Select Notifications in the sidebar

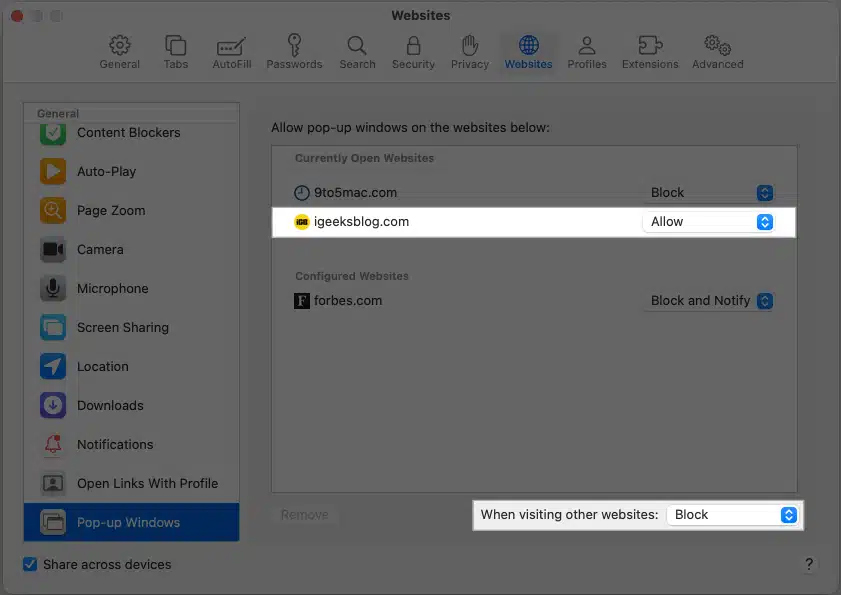114,445
